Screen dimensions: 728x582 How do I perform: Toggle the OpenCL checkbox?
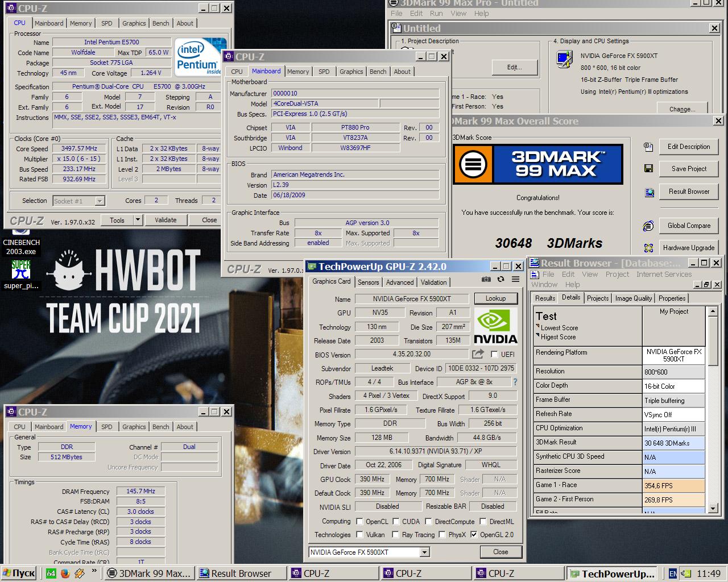(x=359, y=521)
